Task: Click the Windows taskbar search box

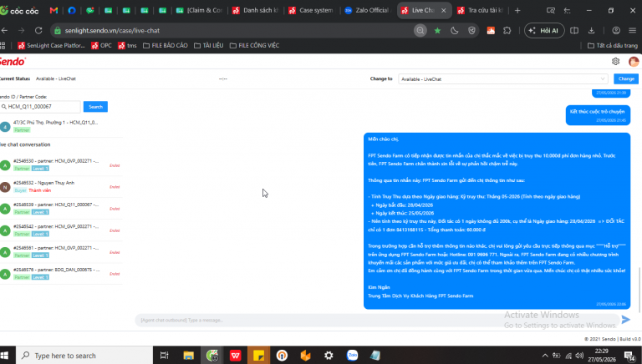Action: (x=84, y=356)
